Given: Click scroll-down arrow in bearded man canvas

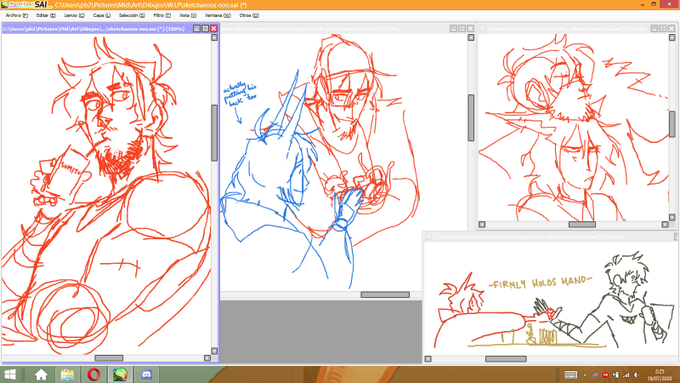Looking at the screenshot, I should (214, 351).
